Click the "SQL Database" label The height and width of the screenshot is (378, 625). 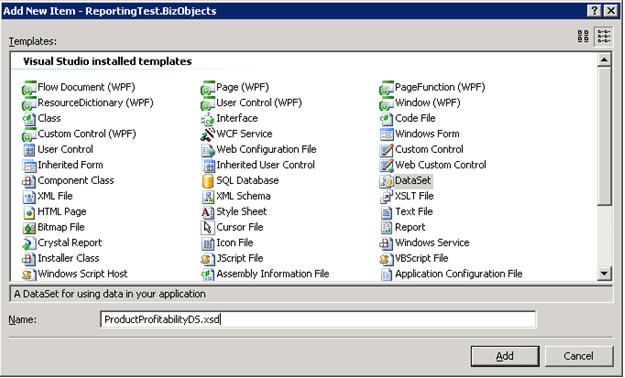(x=248, y=181)
